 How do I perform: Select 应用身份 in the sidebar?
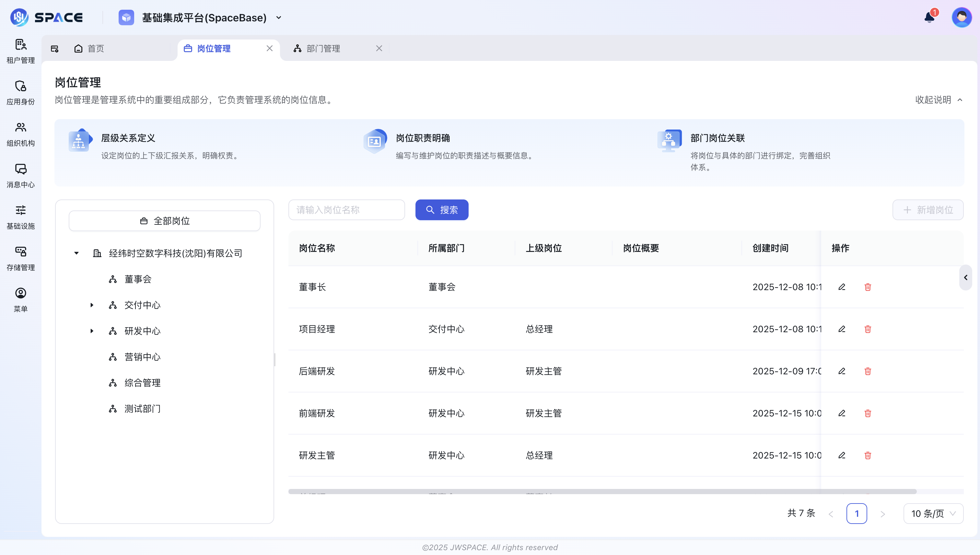click(20, 92)
